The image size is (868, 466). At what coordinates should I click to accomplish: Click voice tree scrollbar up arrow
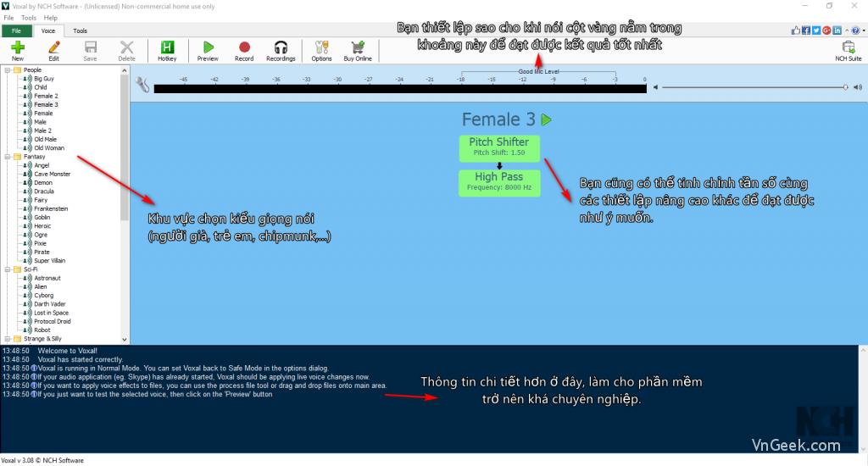[x=124, y=71]
